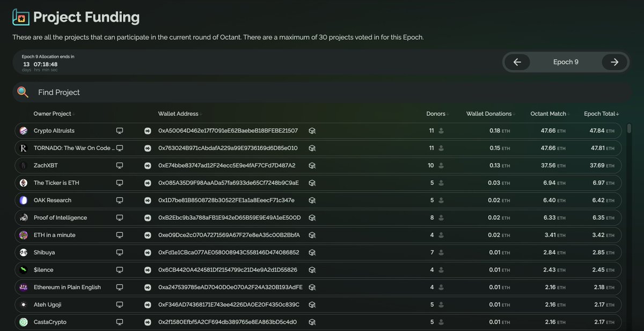The image size is (644, 331).
Task: Click the CastaCrypto project name
Action: [x=50, y=322]
